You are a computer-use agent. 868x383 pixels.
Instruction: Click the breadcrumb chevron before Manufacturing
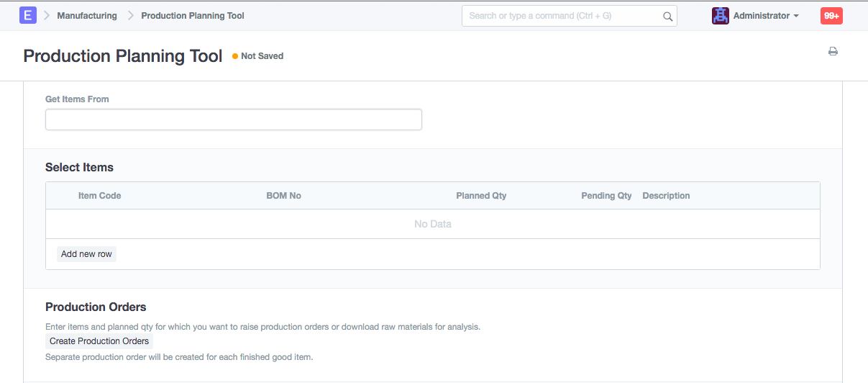pyautogui.click(x=47, y=15)
